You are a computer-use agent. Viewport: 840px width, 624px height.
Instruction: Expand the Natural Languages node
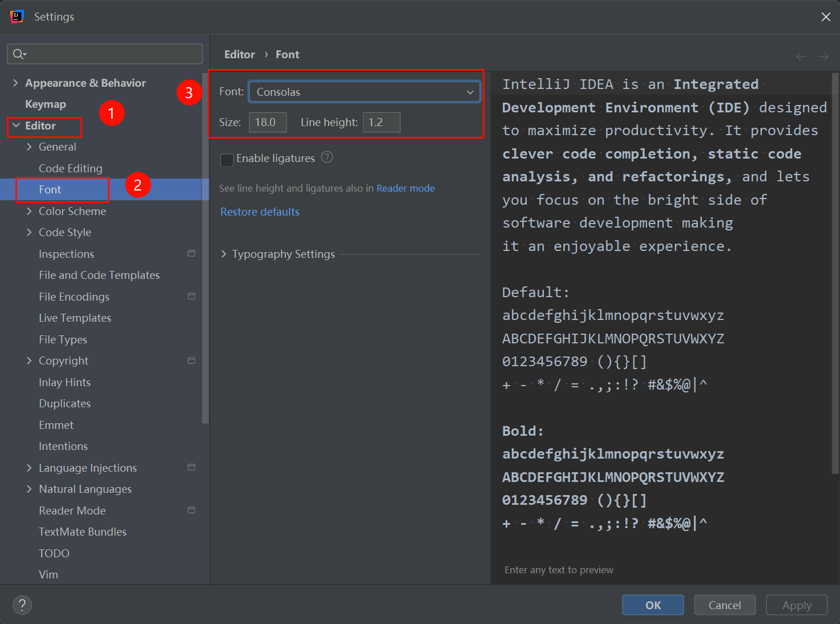click(x=29, y=489)
